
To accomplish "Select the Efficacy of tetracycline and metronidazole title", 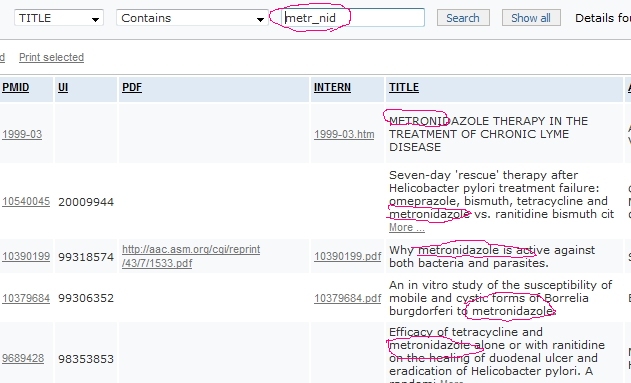I will pos(497,354).
